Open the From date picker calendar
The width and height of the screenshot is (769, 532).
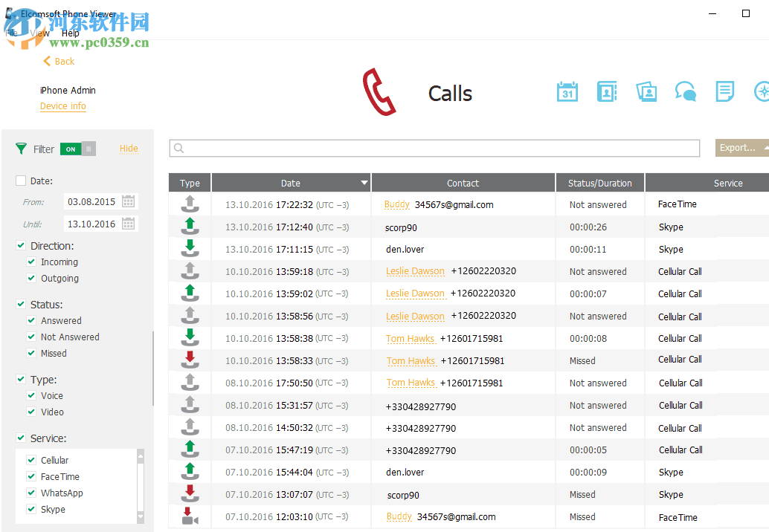(x=128, y=201)
